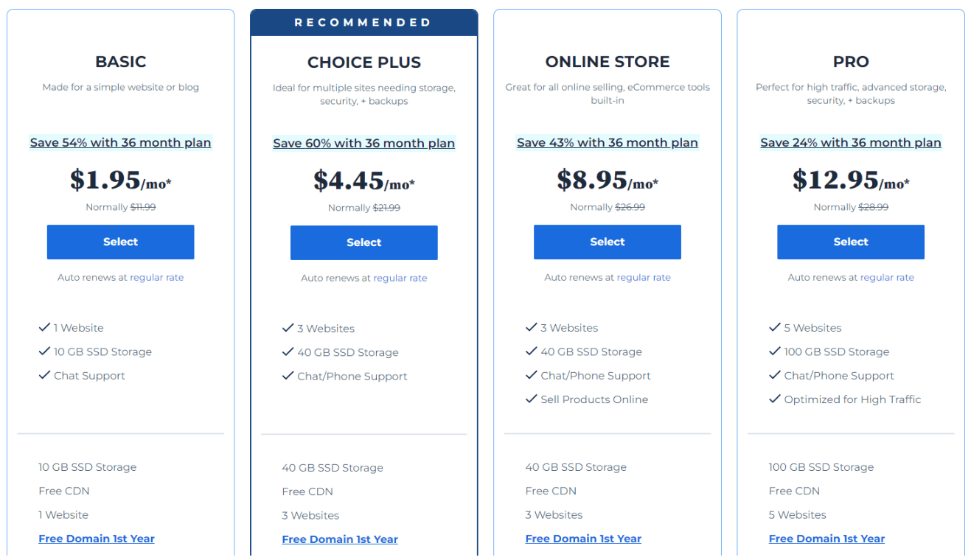
Task: Click Save 60% with 36 month plan
Action: pos(363,143)
